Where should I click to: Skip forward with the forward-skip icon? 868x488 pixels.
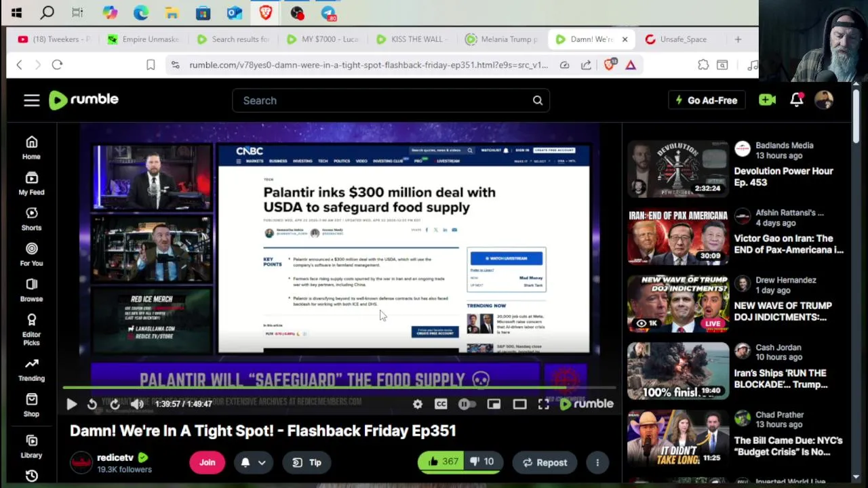[115, 404]
